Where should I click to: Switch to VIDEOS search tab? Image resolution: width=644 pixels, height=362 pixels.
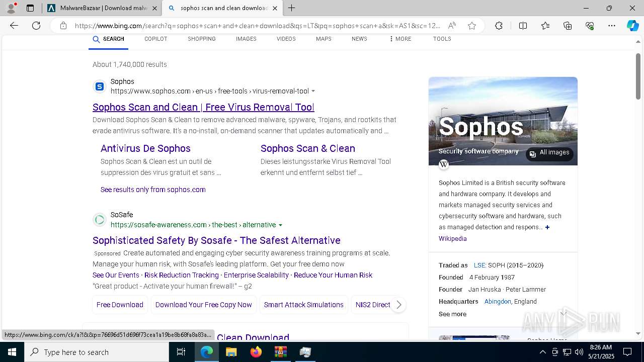[286, 39]
